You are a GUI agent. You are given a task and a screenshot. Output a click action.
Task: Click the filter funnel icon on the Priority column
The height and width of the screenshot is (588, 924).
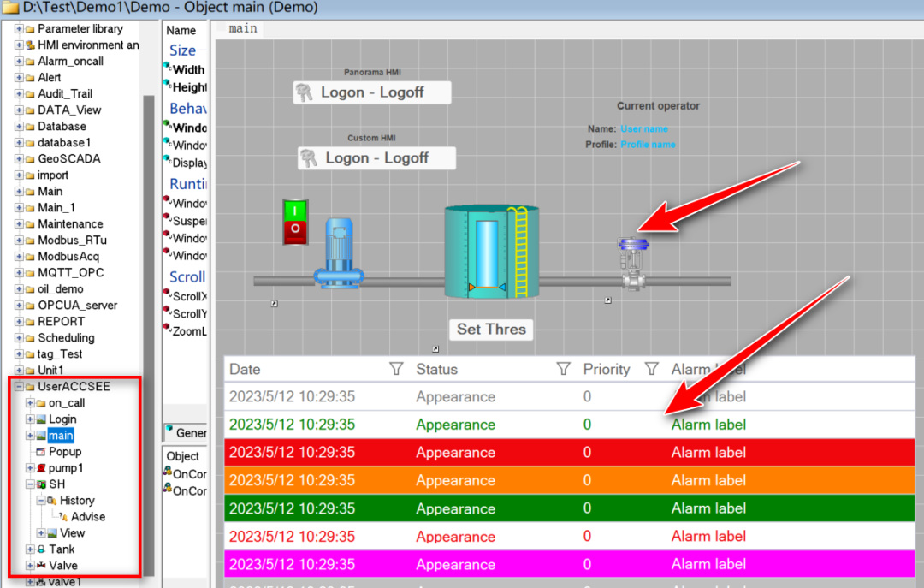click(x=652, y=368)
